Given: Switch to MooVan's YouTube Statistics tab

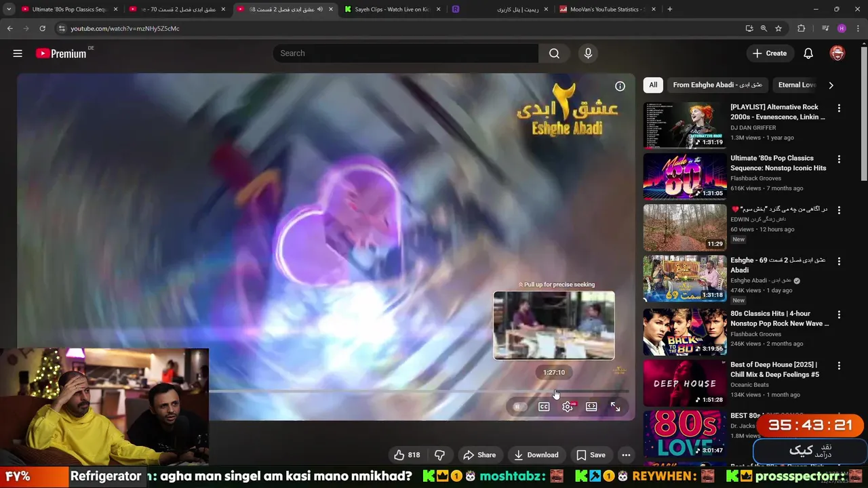Looking at the screenshot, I should pos(606,9).
